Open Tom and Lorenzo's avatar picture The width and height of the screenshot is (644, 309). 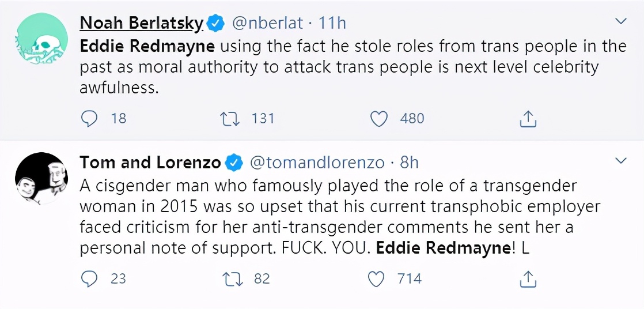pyautogui.click(x=41, y=178)
